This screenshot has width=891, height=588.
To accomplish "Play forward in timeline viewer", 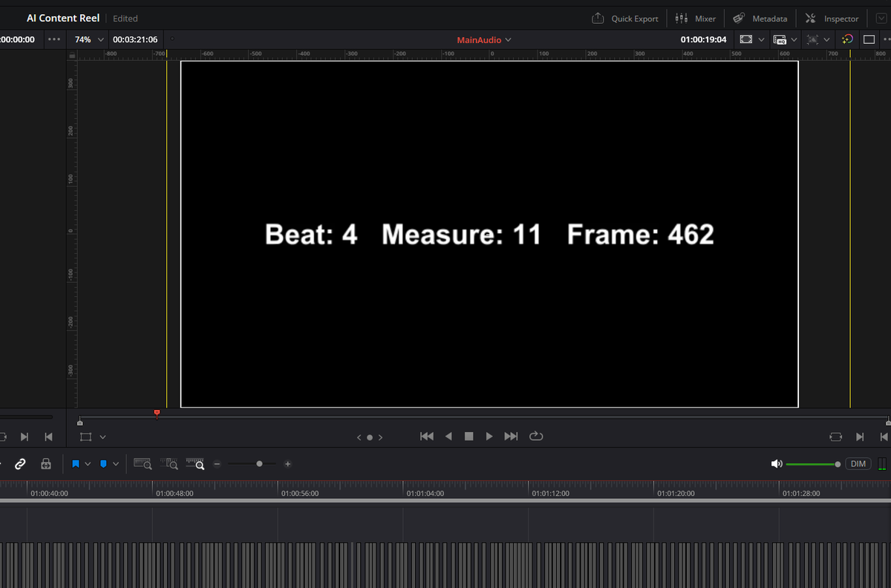I will (489, 437).
